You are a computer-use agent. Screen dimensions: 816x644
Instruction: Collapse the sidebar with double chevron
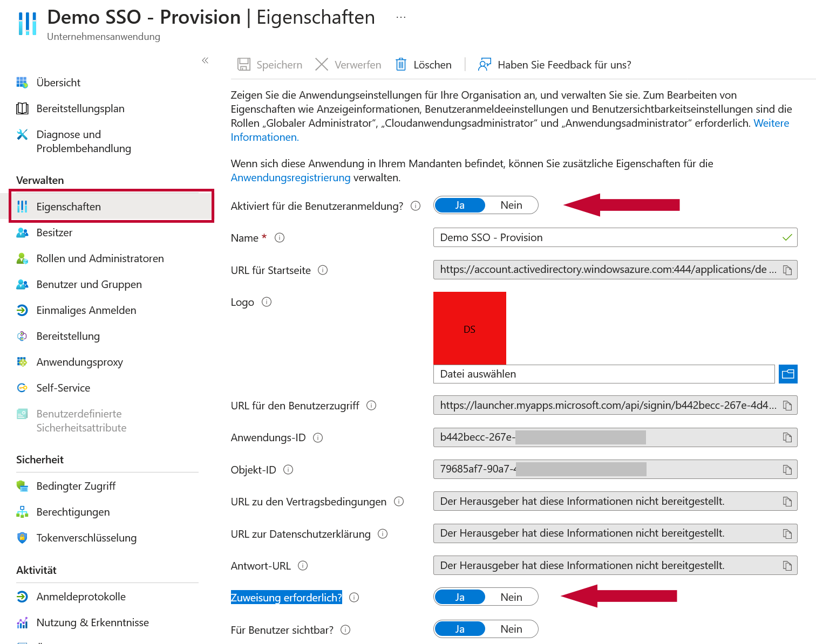pos(205,60)
